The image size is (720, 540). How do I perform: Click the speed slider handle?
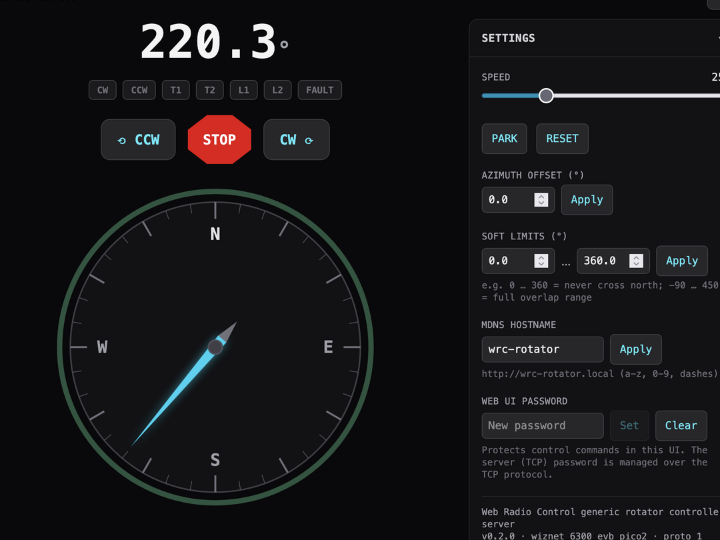point(546,96)
